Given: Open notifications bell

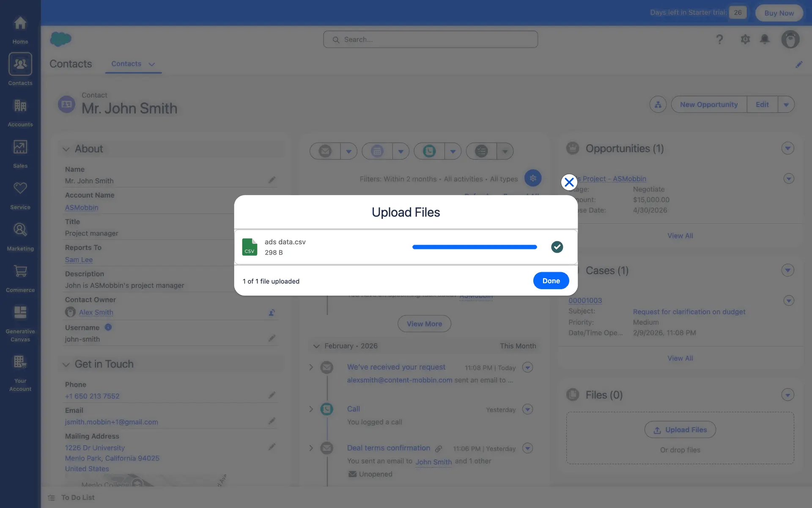Looking at the screenshot, I should pyautogui.click(x=764, y=39).
